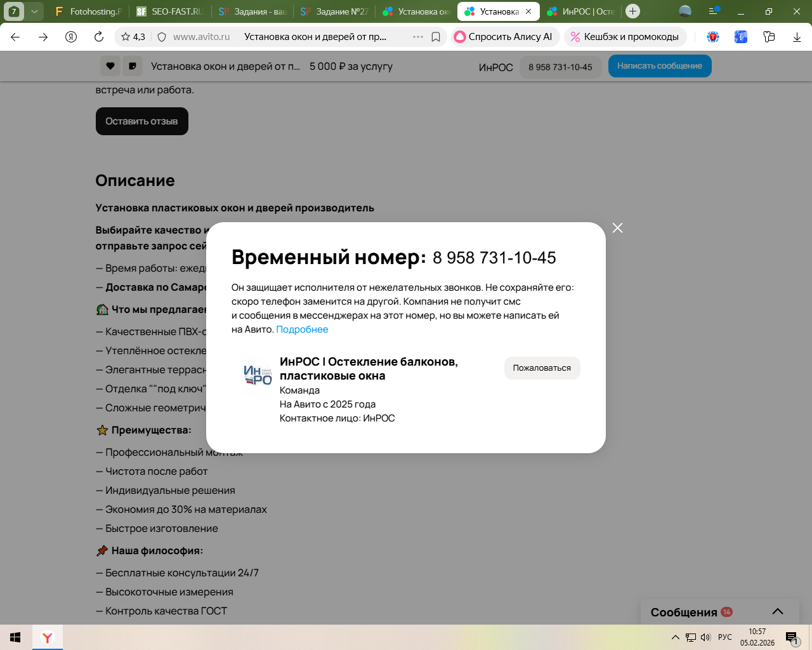This screenshot has width=812, height=650.
Task: Click the www.avito.ru address field
Action: (x=202, y=37)
